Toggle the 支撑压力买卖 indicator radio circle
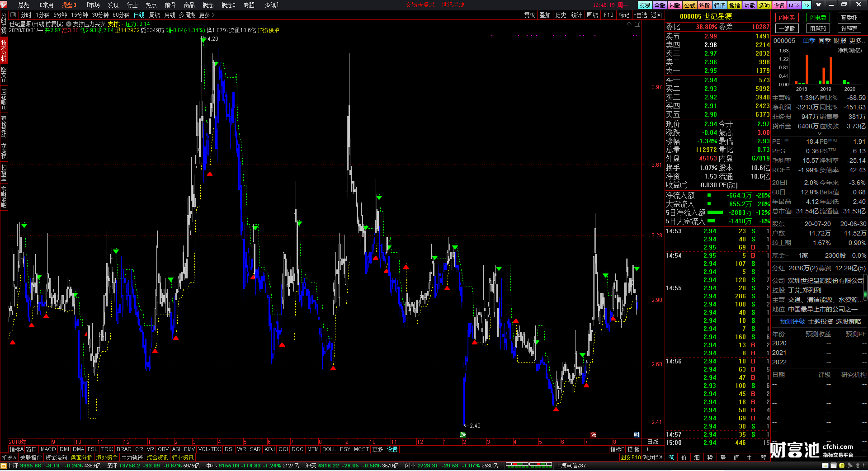This screenshot has height=471, width=868. (x=69, y=24)
